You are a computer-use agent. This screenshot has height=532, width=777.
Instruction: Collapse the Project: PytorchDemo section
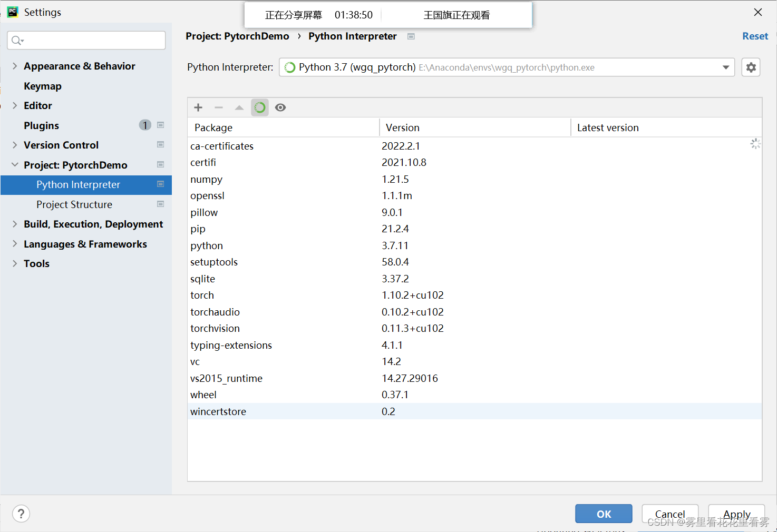pos(15,165)
